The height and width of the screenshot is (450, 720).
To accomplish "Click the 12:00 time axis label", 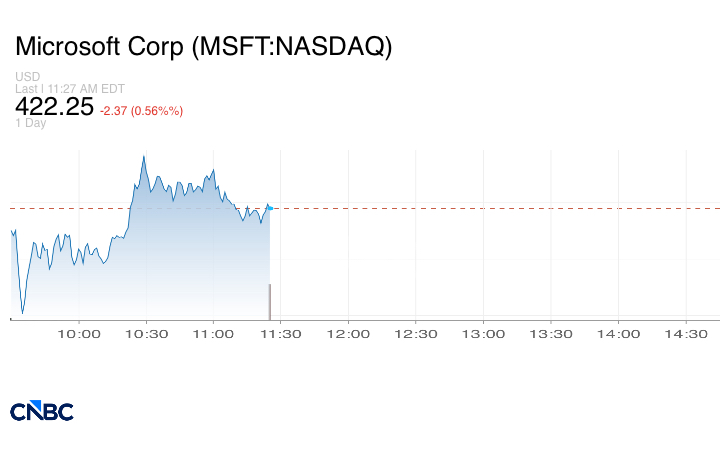I will point(349,334).
